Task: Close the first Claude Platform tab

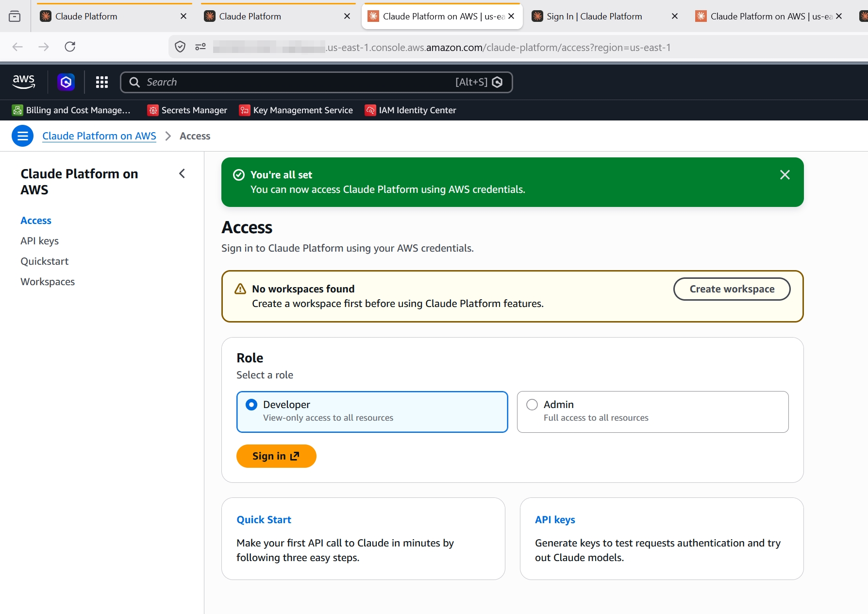Action: [x=184, y=17]
